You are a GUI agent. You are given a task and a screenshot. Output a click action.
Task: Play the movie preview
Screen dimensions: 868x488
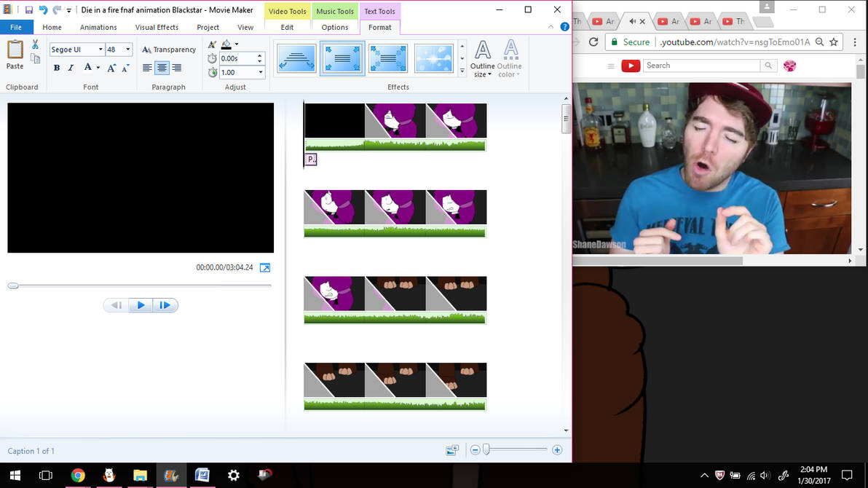(x=141, y=305)
